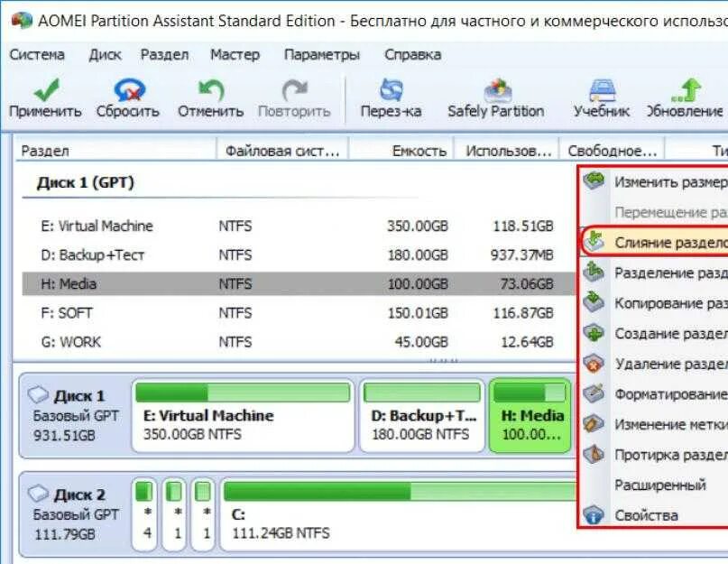
Task: Open the Диск menu
Action: 105,55
